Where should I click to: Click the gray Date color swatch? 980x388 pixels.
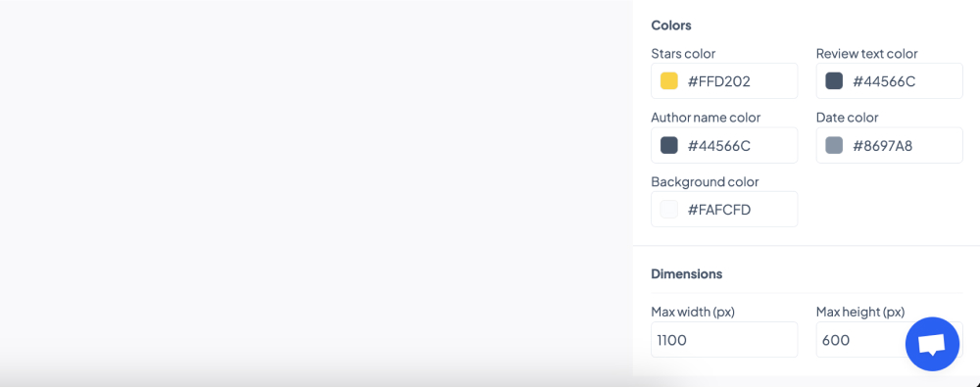pyautogui.click(x=834, y=146)
